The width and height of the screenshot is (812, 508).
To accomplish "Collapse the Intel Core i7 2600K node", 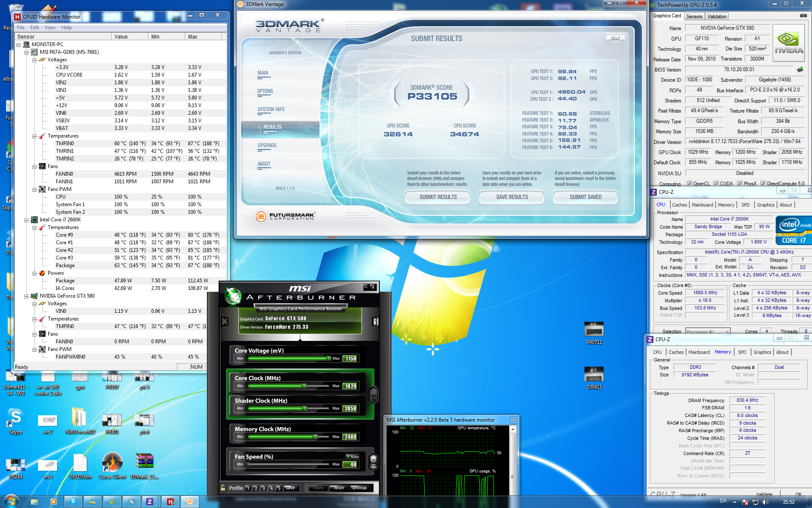I will coord(26,220).
